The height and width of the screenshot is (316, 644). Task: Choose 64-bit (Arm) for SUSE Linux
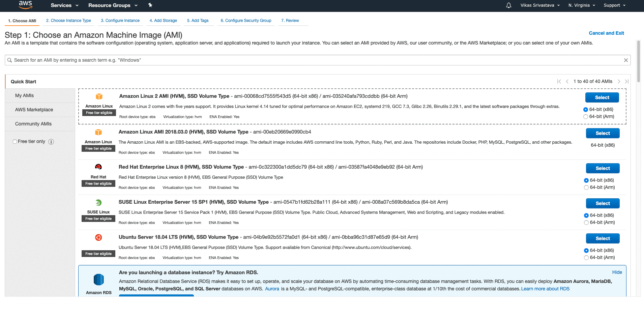pyautogui.click(x=586, y=223)
